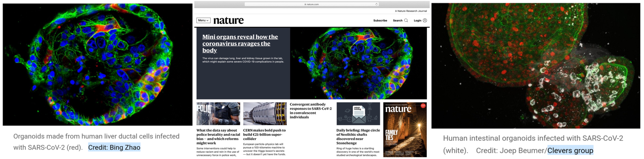The height and width of the screenshot is (159, 644).
Task: Click the nature logo
Action: pos(228,21)
